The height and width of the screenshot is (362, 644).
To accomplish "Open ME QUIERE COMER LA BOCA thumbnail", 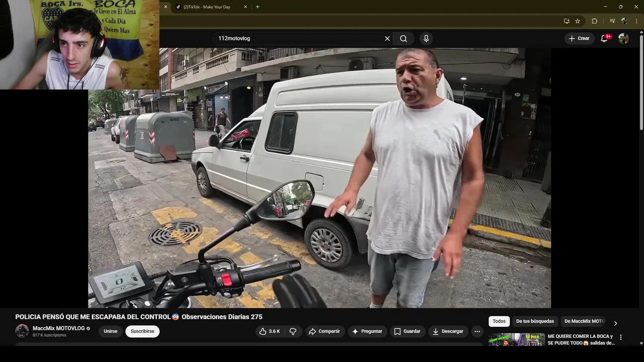I will pos(517,339).
